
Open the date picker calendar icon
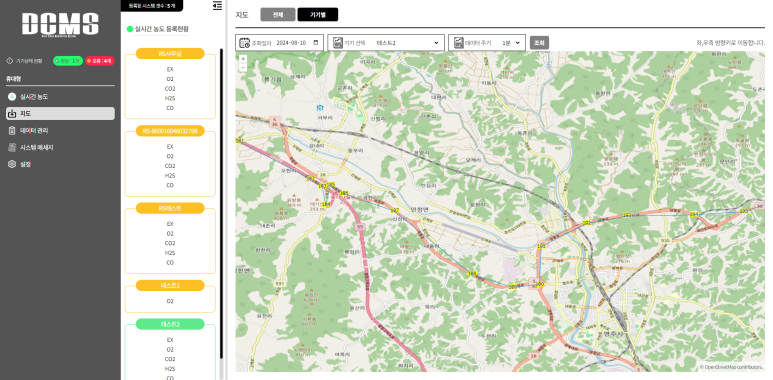pyautogui.click(x=316, y=43)
